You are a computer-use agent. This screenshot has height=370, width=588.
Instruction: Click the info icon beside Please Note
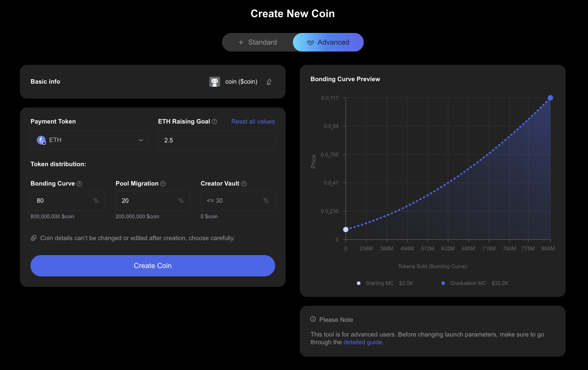313,319
